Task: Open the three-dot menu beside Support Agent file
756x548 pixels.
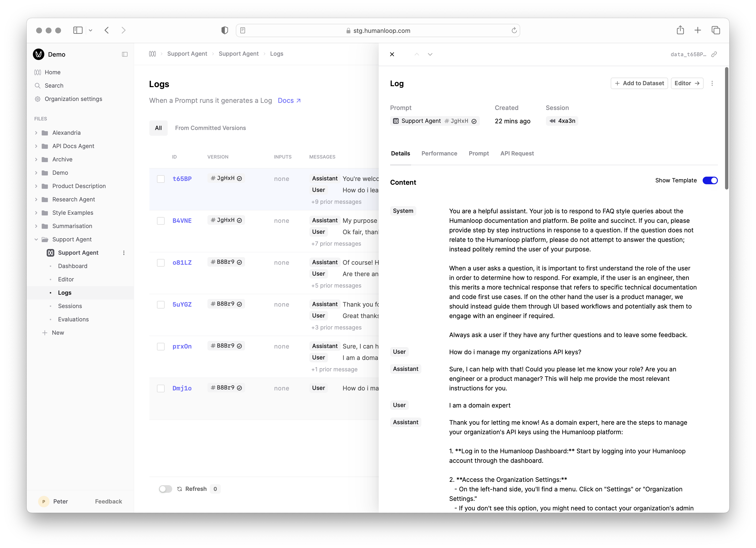Action: coord(124,253)
